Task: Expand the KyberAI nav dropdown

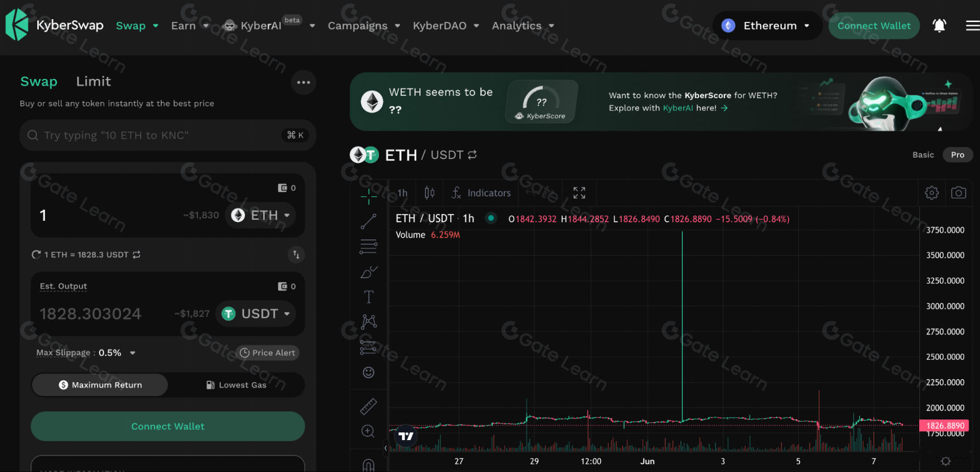Action: pos(312,26)
